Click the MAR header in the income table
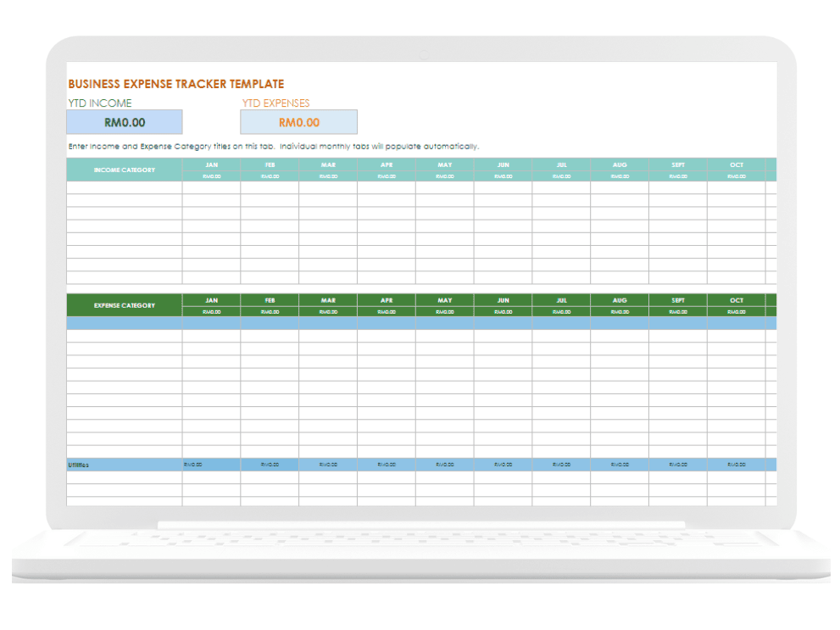Viewport: 840px width, 630px height. point(328,165)
